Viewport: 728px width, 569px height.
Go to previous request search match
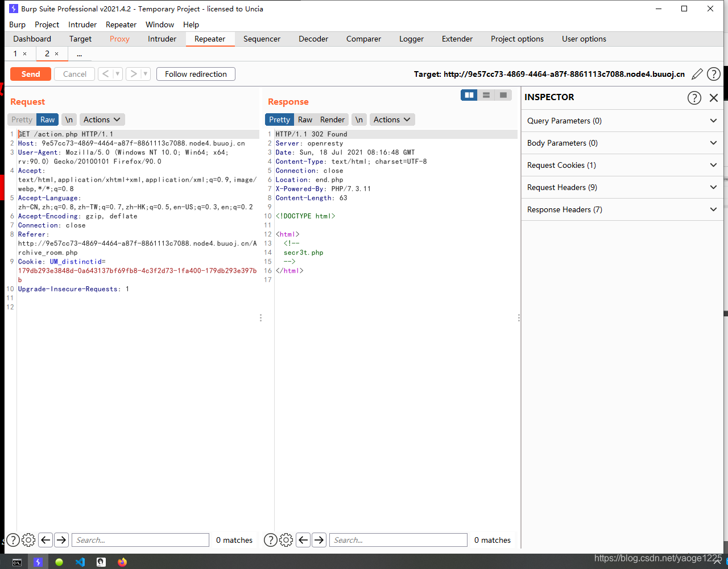45,540
